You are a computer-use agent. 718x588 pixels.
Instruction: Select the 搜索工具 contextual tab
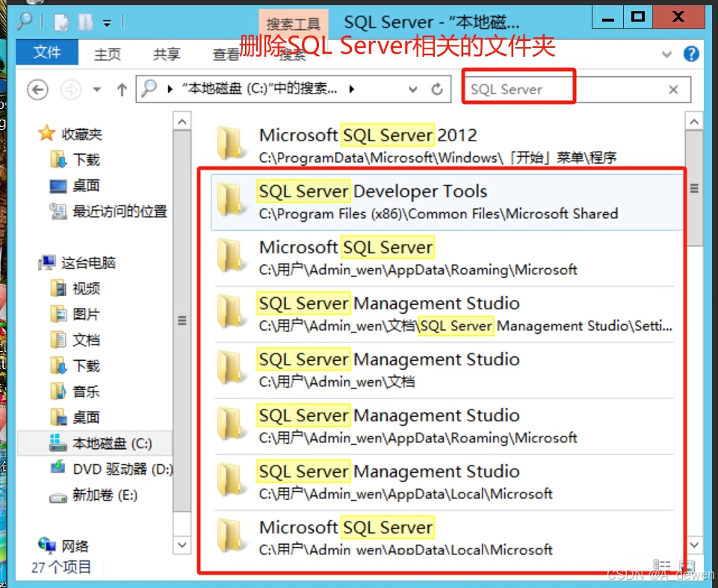click(x=293, y=24)
